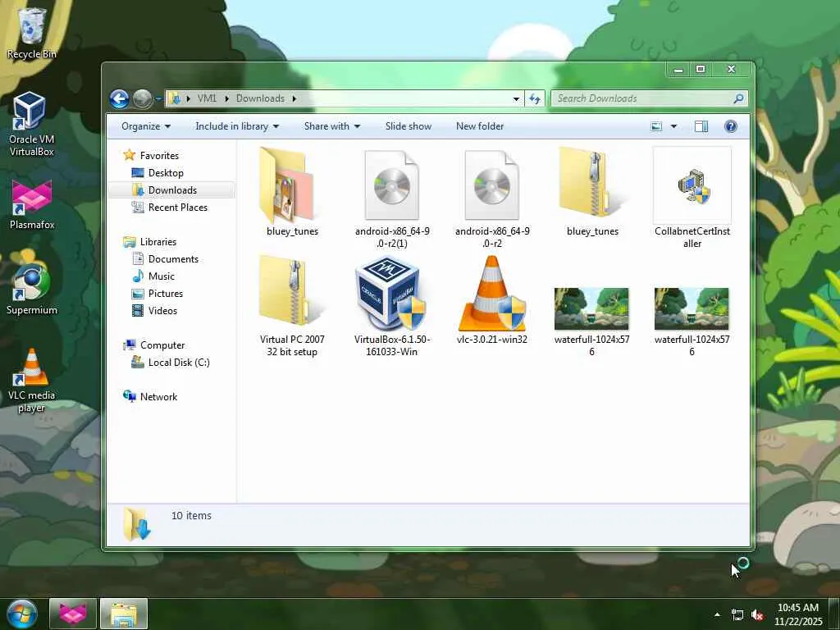Click the VM1 breadcrumb in address bar
Screen dimensions: 840x630
coord(207,98)
